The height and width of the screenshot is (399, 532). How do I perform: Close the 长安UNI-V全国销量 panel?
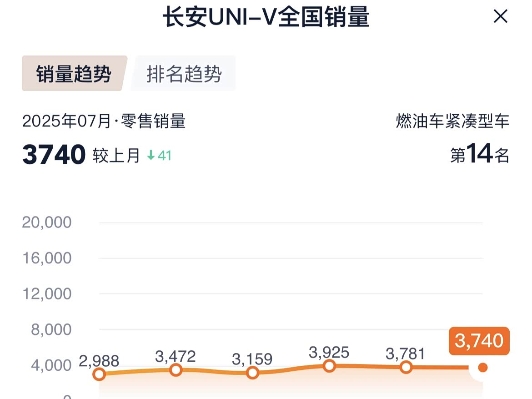pos(500,17)
